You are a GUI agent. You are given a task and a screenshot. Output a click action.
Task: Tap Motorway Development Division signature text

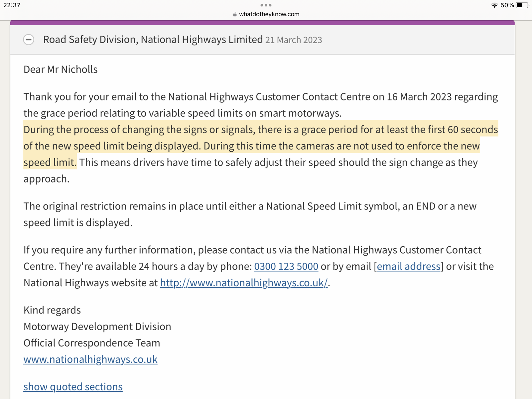97,327
